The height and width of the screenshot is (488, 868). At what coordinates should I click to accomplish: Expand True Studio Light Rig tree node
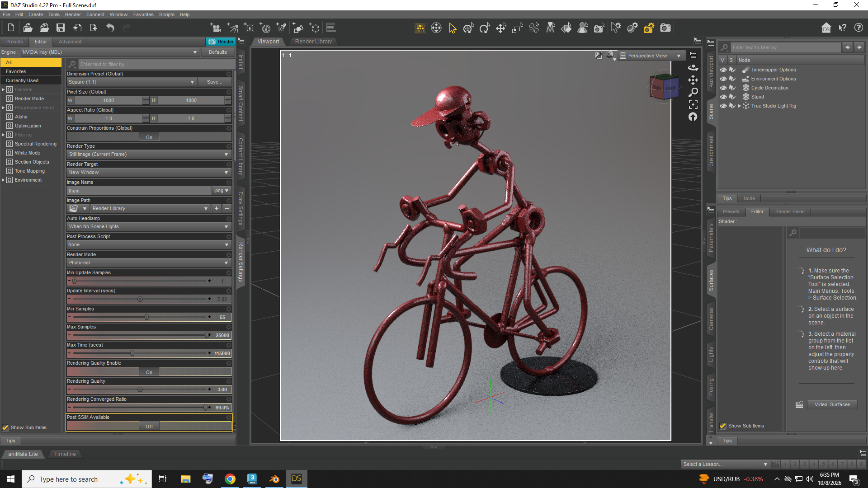tap(740, 106)
